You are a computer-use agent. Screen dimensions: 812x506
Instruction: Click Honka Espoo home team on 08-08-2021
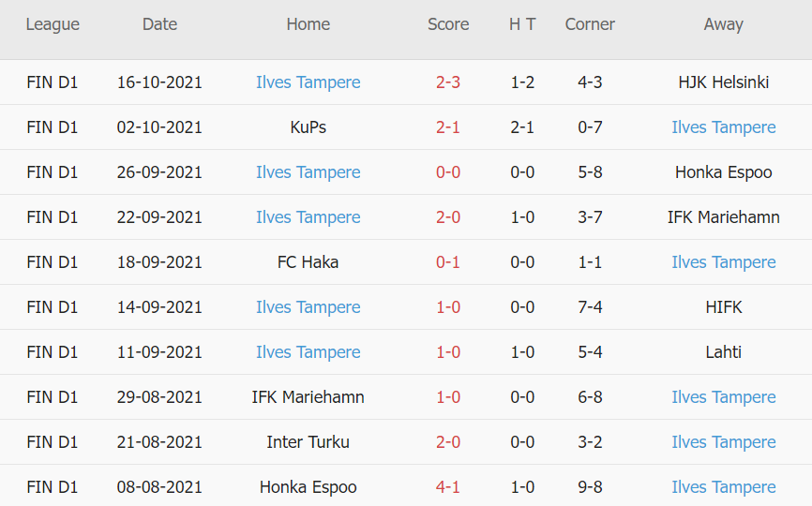click(308, 487)
